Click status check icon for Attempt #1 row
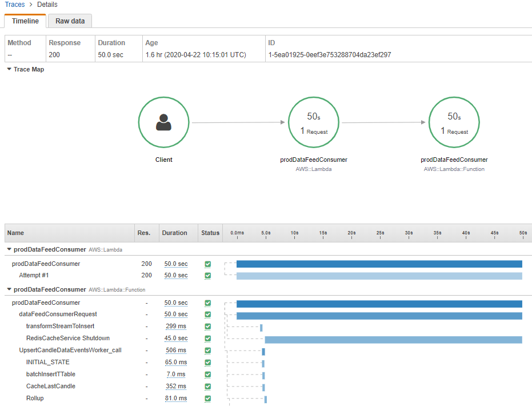The height and width of the screenshot is (406, 532). pos(207,276)
